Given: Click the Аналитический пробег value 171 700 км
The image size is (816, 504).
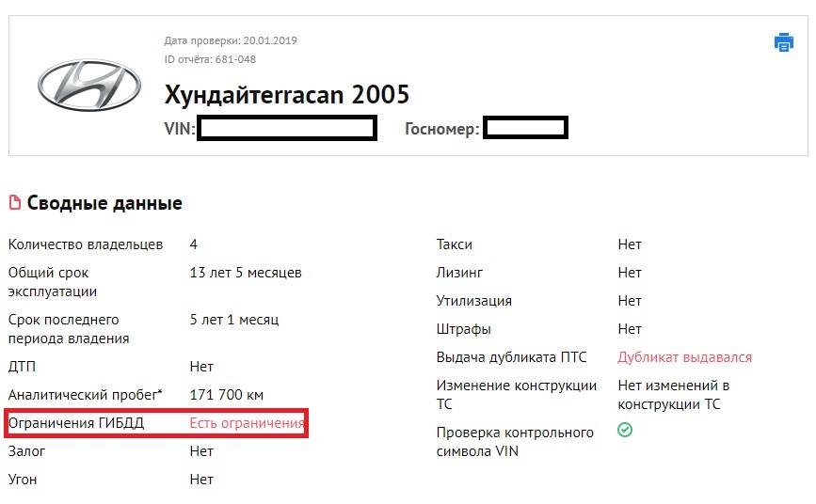Looking at the screenshot, I should click(x=226, y=395).
